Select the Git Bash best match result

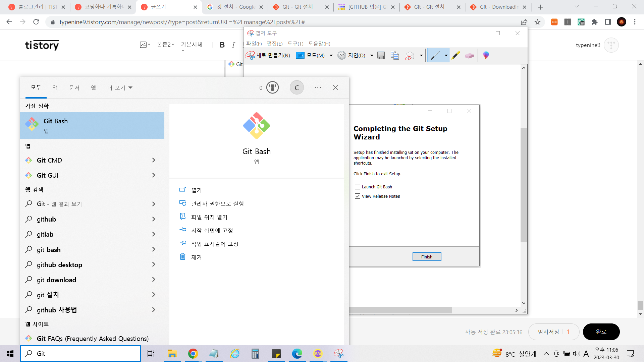(92, 126)
